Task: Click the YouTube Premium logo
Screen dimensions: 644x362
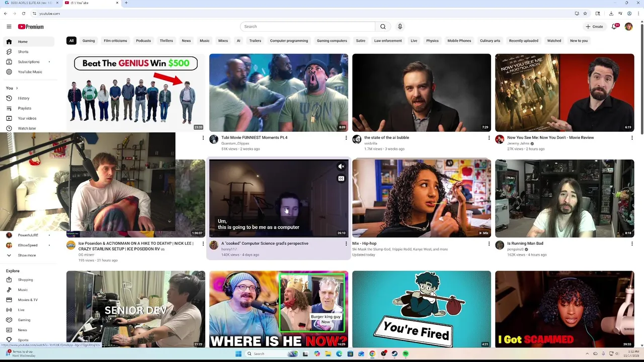Action: [x=31, y=27]
